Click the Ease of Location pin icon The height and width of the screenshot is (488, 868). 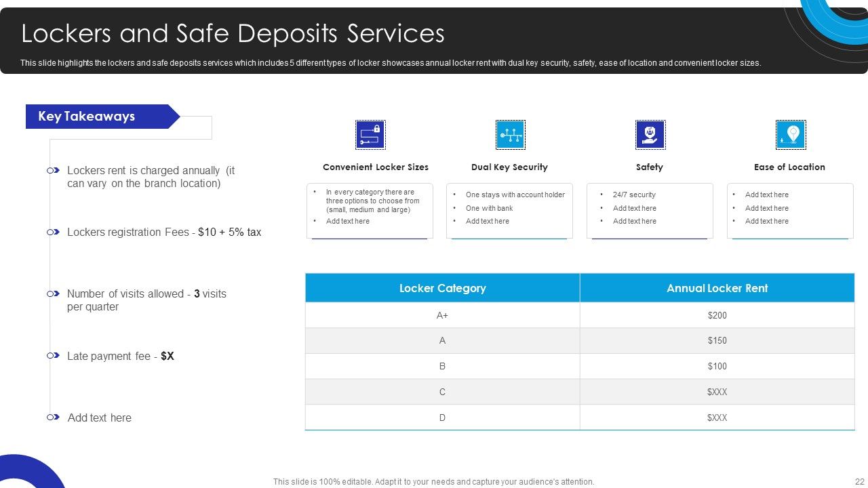[791, 135]
